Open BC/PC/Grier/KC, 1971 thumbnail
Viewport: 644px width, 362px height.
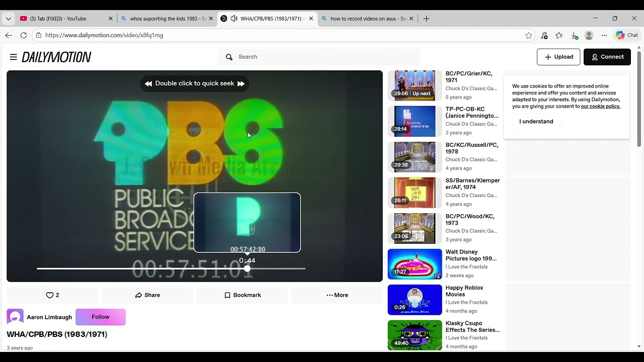[x=415, y=85]
